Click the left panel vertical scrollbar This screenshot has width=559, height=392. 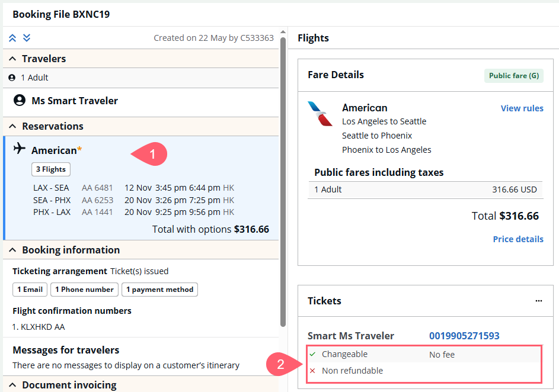[x=283, y=182]
